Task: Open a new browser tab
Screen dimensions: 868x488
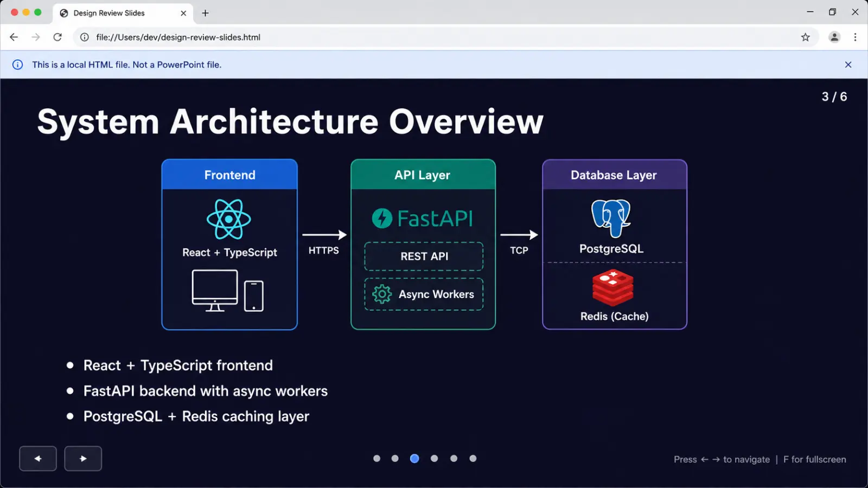Action: (205, 13)
